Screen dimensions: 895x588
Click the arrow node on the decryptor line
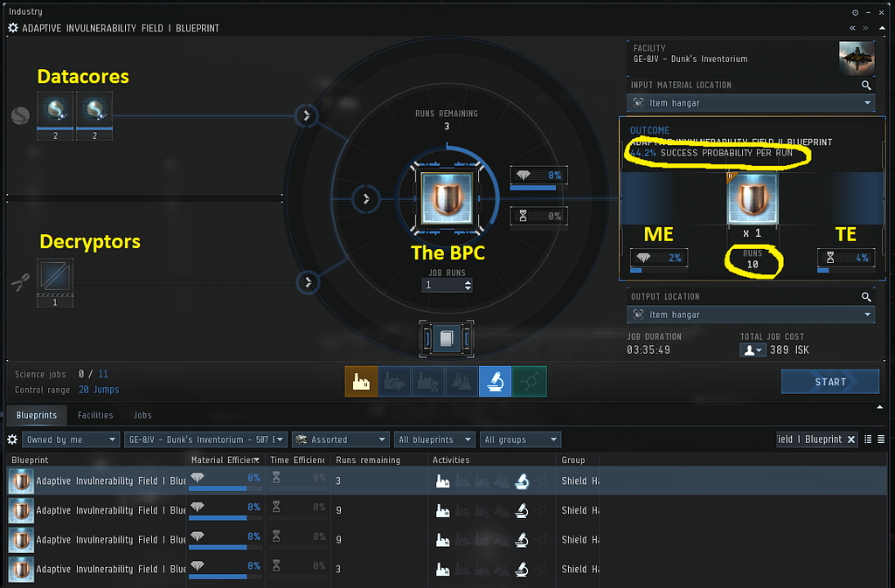click(x=309, y=282)
